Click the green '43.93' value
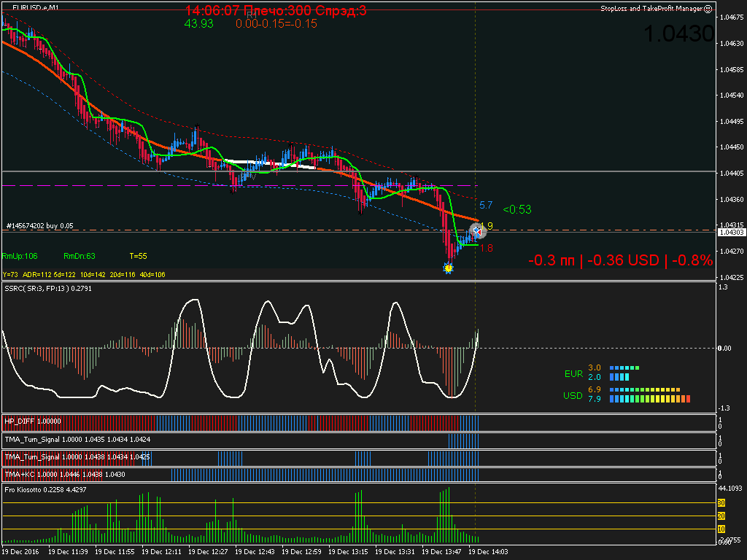Image resolution: width=747 pixels, height=560 pixels. [x=198, y=24]
